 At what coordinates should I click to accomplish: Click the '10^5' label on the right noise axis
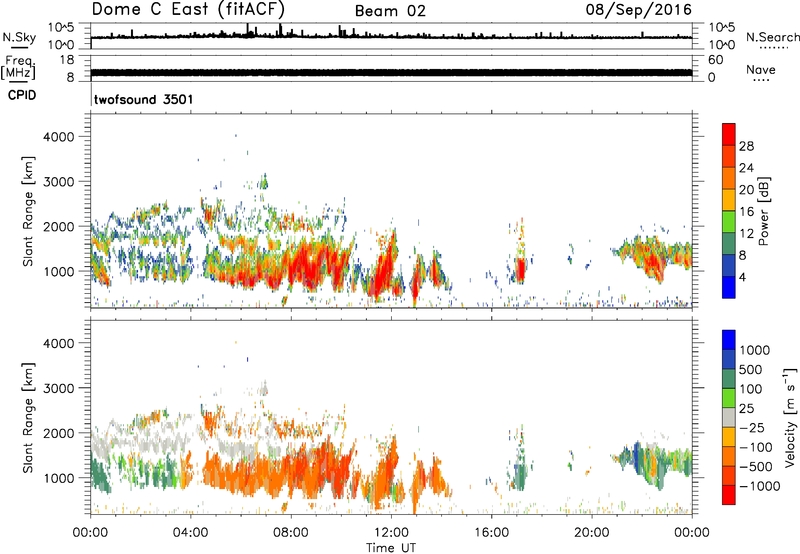tap(722, 27)
